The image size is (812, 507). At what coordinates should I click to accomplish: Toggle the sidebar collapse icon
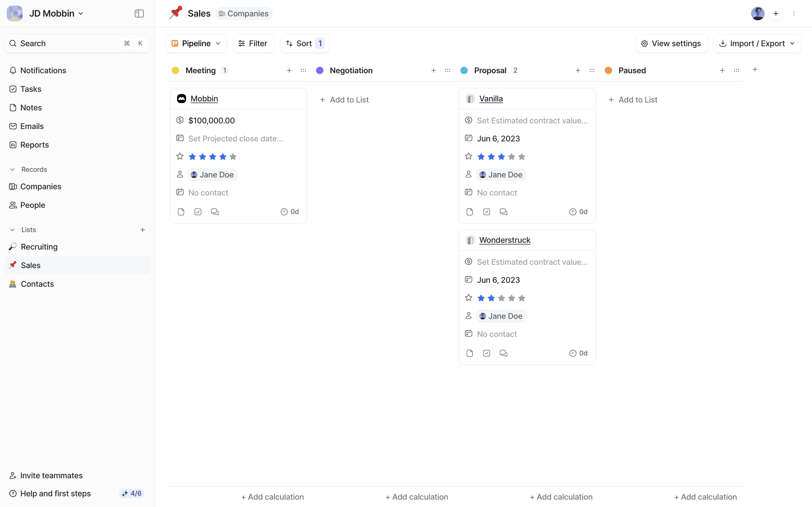click(x=139, y=14)
